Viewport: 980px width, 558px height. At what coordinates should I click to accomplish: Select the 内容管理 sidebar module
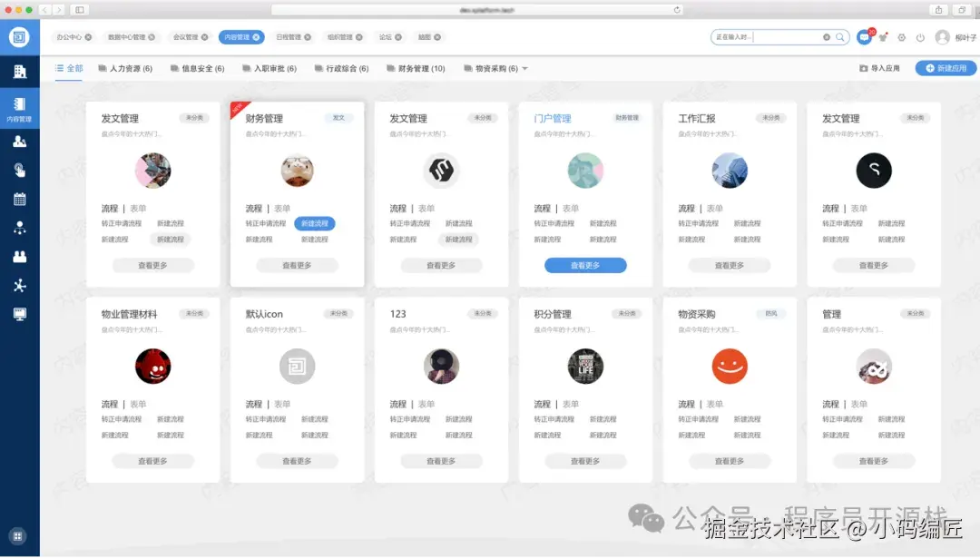tap(19, 107)
